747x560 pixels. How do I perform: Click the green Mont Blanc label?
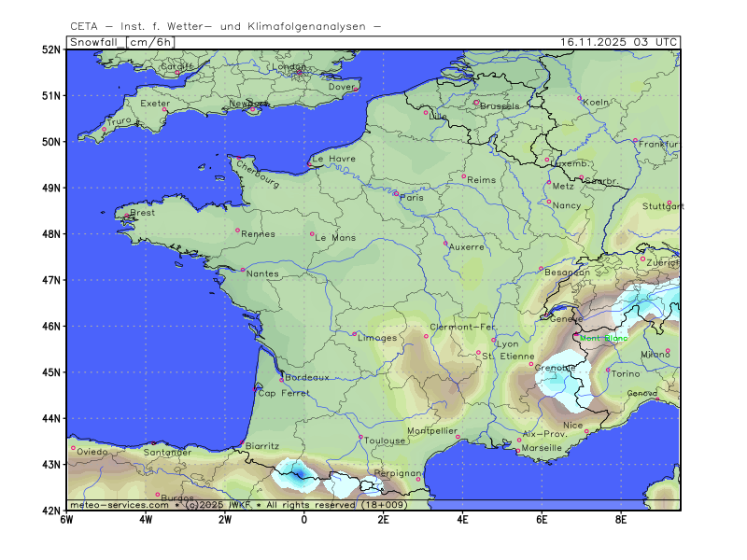(x=603, y=338)
